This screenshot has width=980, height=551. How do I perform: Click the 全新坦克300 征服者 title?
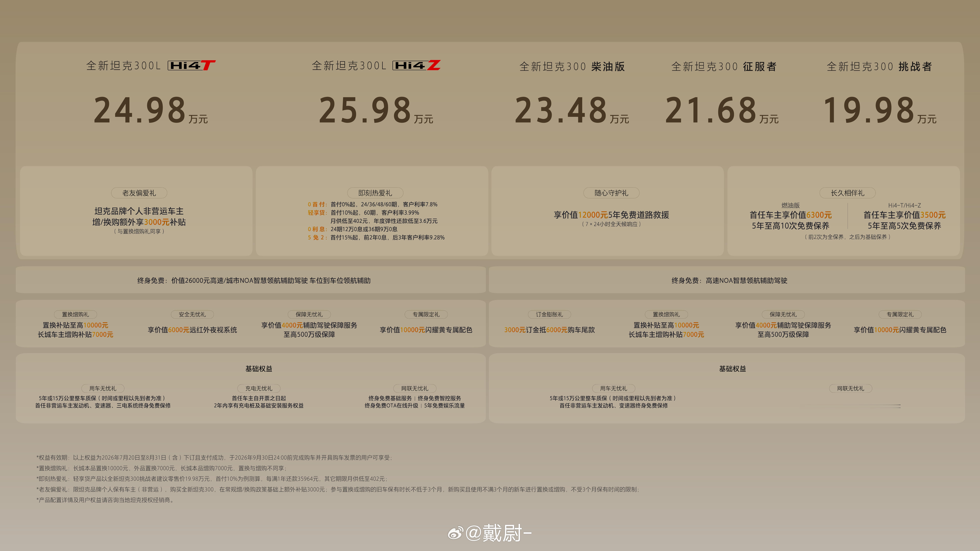tap(724, 66)
